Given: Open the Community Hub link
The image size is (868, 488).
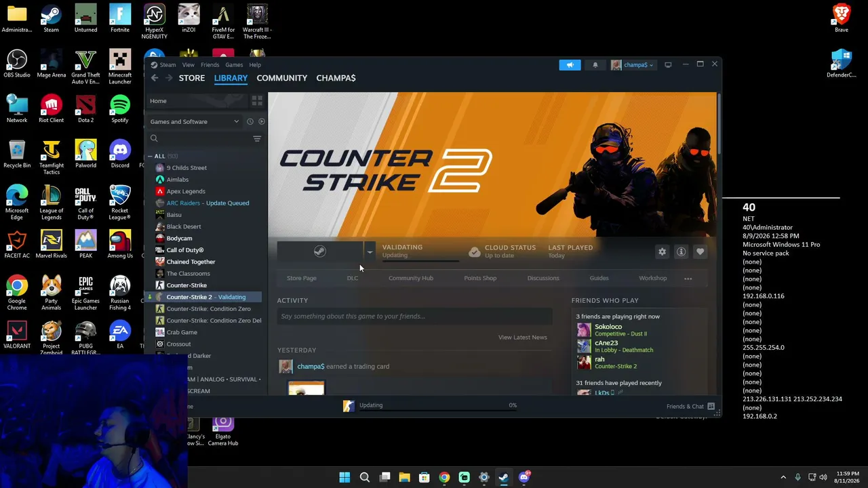Looking at the screenshot, I should pyautogui.click(x=411, y=279).
